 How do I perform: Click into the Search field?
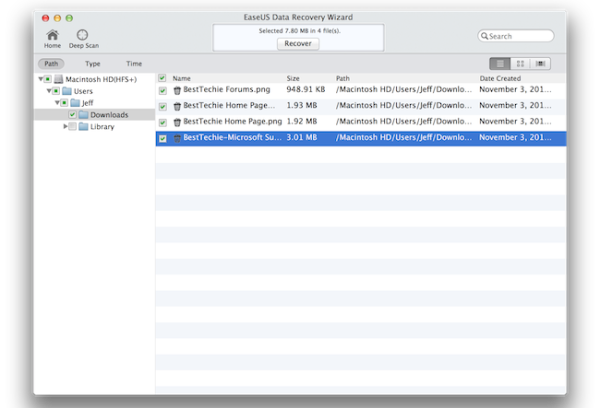pyautogui.click(x=516, y=36)
